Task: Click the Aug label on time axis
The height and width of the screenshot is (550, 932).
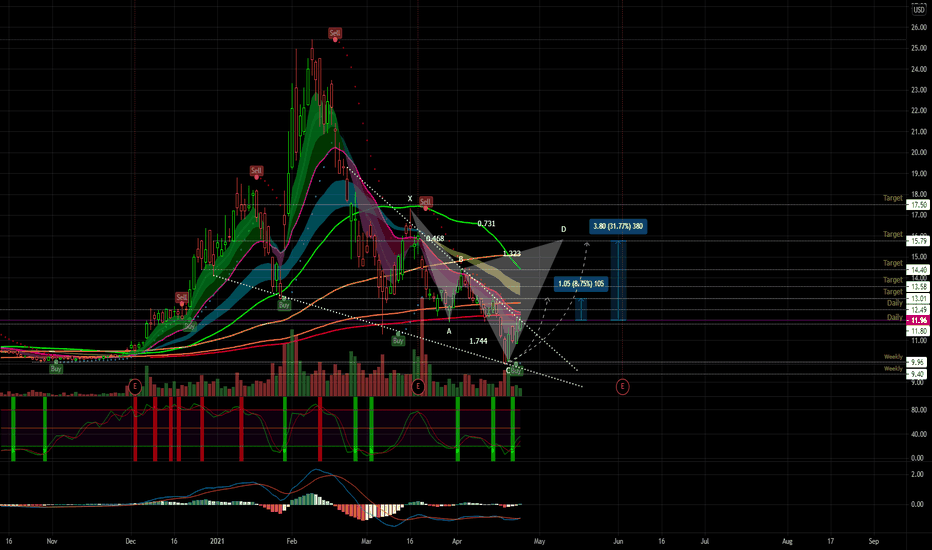Action: pyautogui.click(x=787, y=542)
